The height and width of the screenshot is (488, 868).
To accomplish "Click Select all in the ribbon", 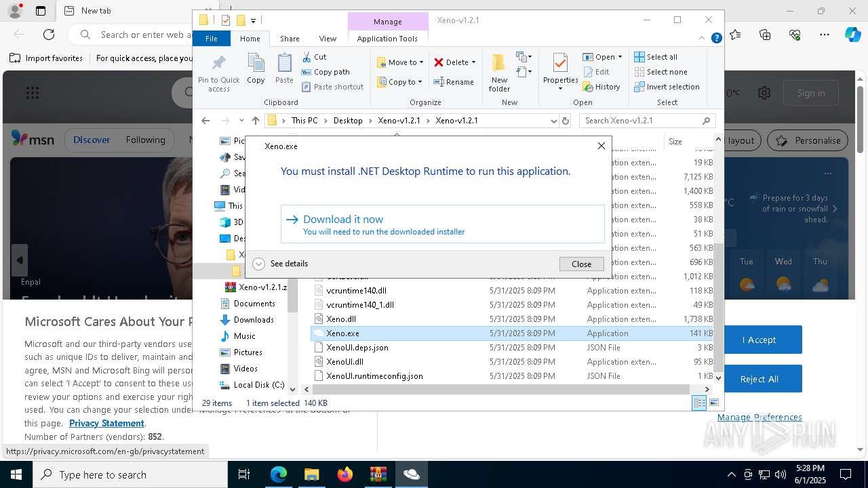I will [x=656, y=57].
